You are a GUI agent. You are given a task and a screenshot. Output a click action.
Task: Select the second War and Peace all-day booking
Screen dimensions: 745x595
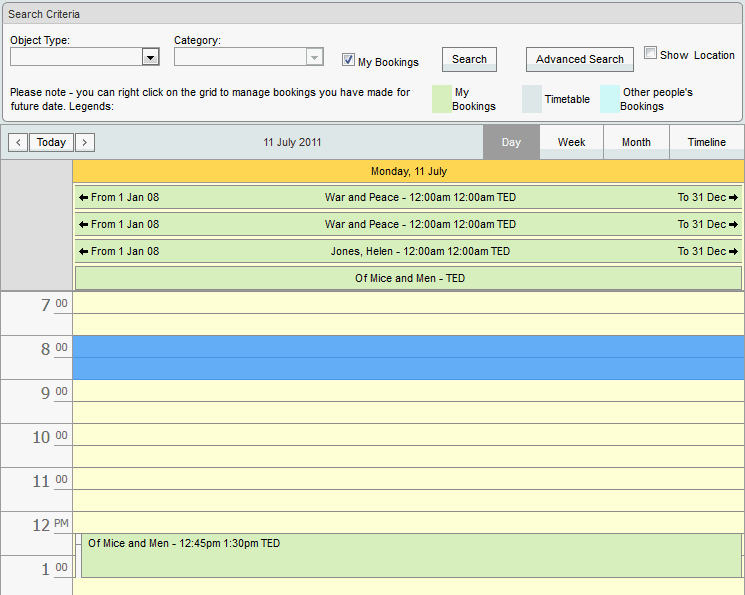pyautogui.click(x=409, y=224)
